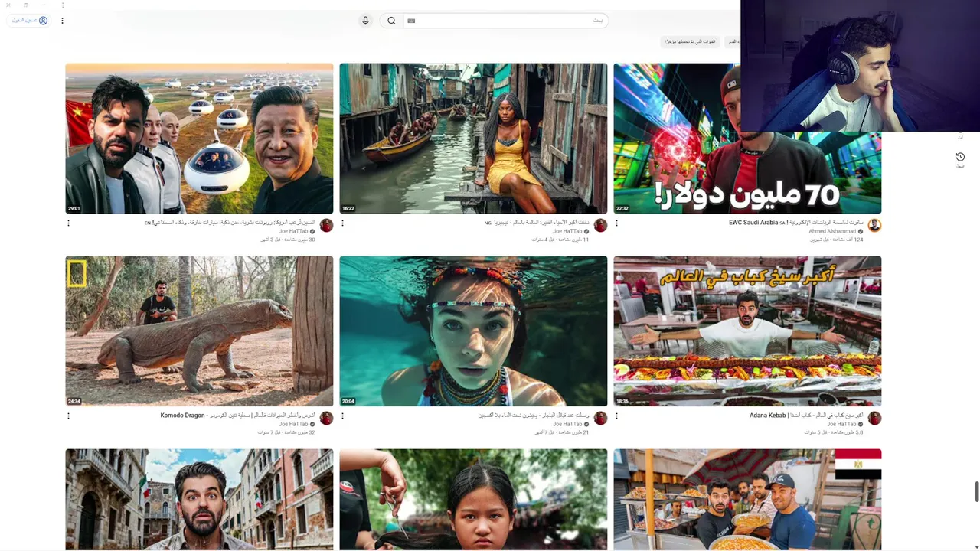980x551 pixels.
Task: Click the page vertical scrollbar thumb
Action: point(976,492)
